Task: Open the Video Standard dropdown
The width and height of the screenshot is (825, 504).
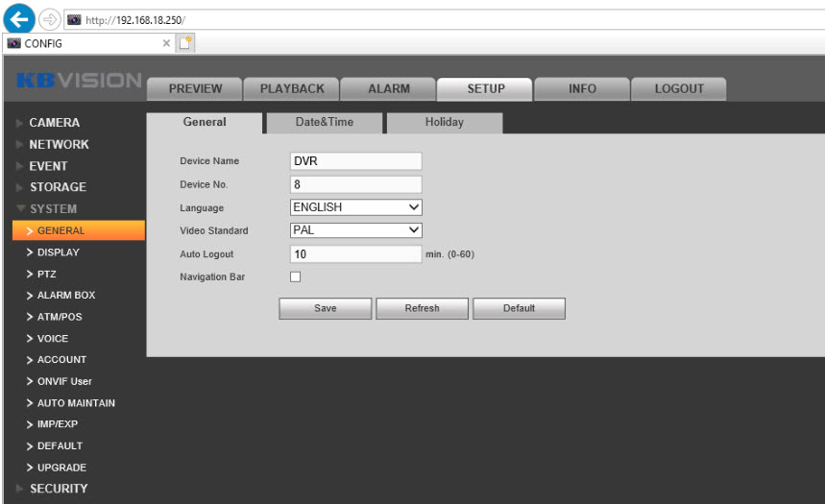Action: tap(356, 230)
